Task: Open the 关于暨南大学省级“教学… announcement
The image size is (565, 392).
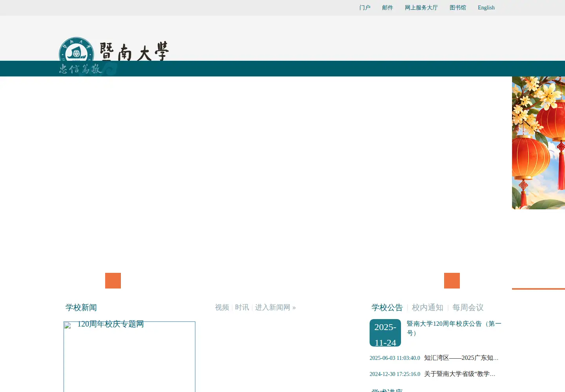Action: pyautogui.click(x=460, y=374)
